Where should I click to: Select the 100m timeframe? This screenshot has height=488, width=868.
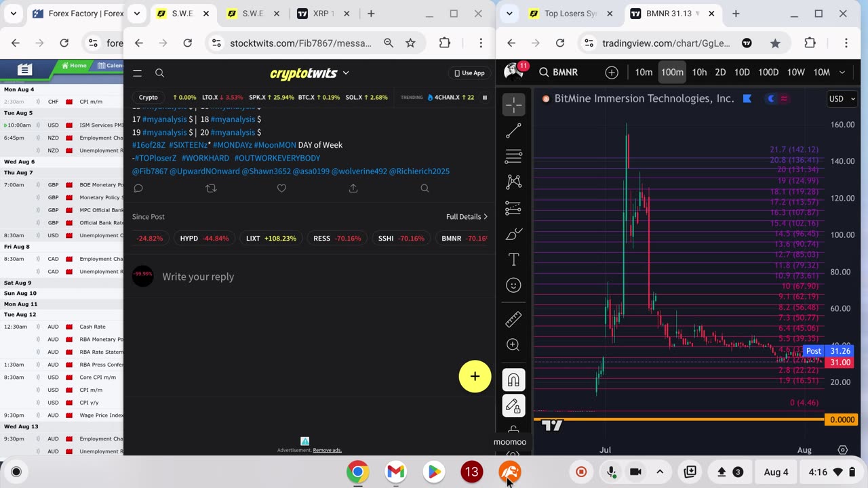672,73
